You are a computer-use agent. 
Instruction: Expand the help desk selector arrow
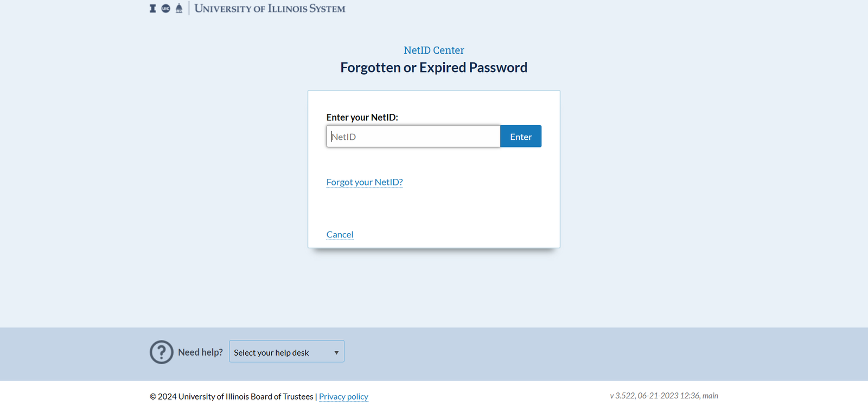(336, 351)
